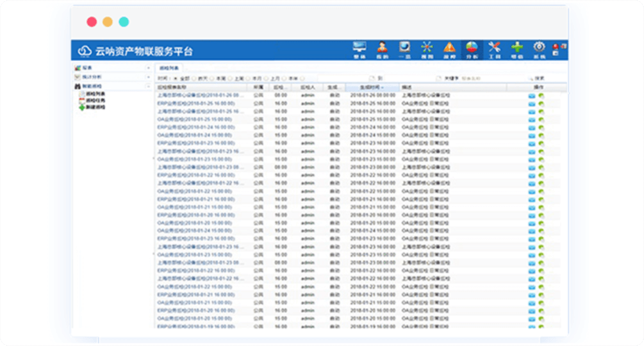
Task: Select the 全部 time filter radio button
Action: (x=176, y=78)
